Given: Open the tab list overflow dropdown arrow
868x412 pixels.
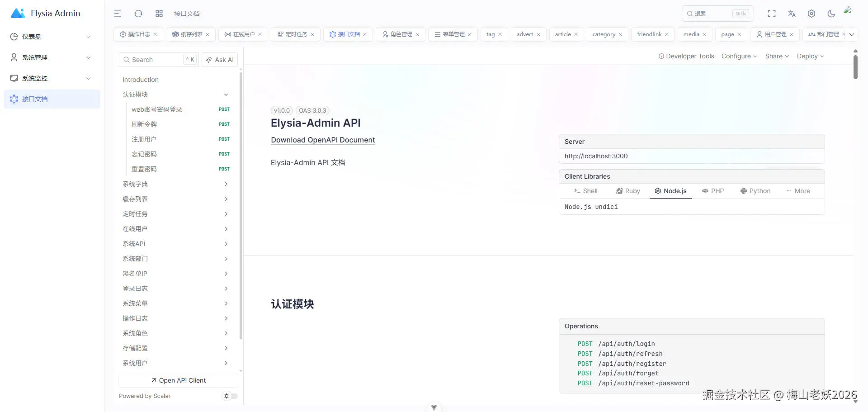Looking at the screenshot, I should coord(852,34).
